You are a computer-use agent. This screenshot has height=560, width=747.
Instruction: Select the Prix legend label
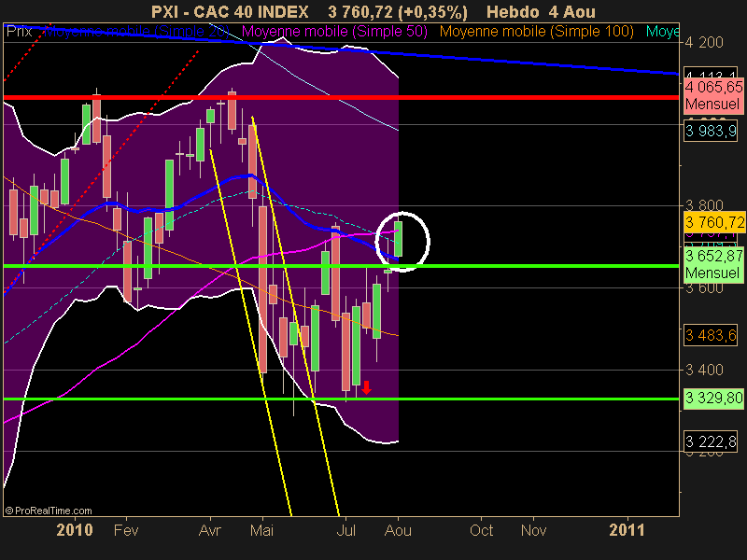19,32
